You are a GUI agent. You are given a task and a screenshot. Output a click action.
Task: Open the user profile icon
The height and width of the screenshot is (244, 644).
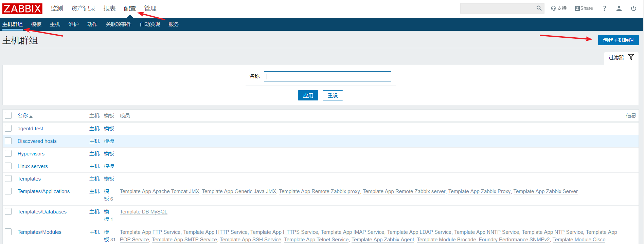(619, 8)
